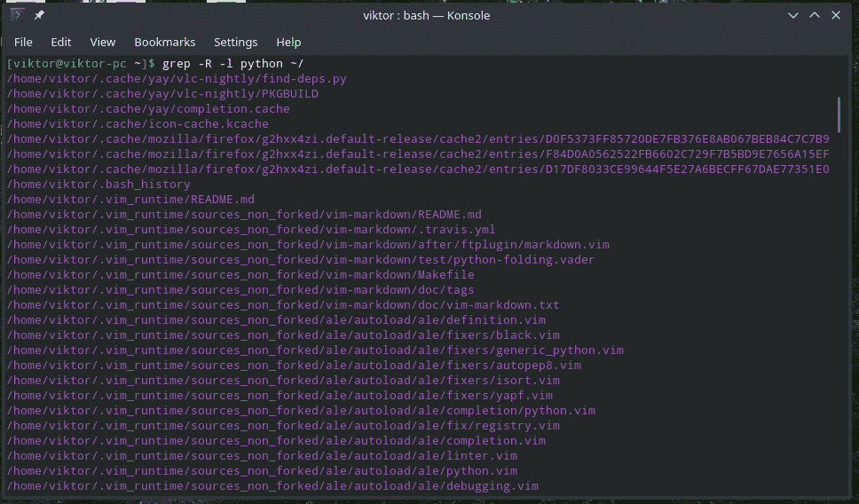Viewport: 859px width, 504px height.
Task: Click the python-folding.vader path line
Action: 301,260
